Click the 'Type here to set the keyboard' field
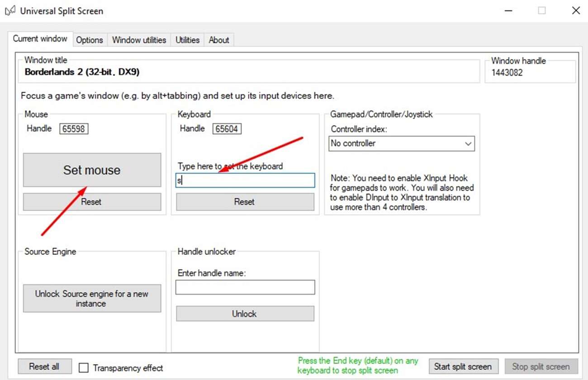Screen dimensions: 588x380 tap(245, 181)
